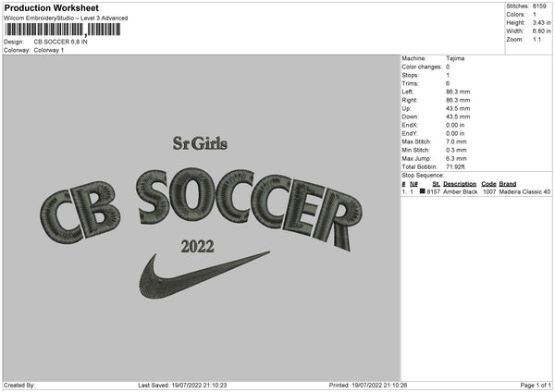Click the 'Sr Girls' embroidered text

200,143
